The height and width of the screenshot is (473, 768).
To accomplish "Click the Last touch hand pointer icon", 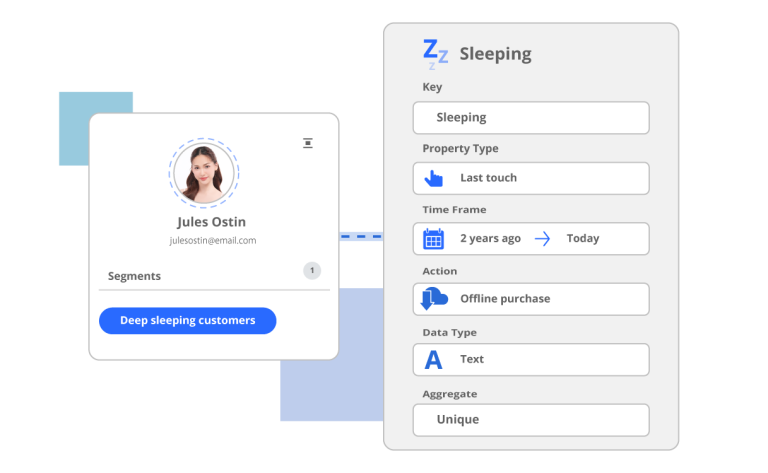I will click(x=433, y=179).
